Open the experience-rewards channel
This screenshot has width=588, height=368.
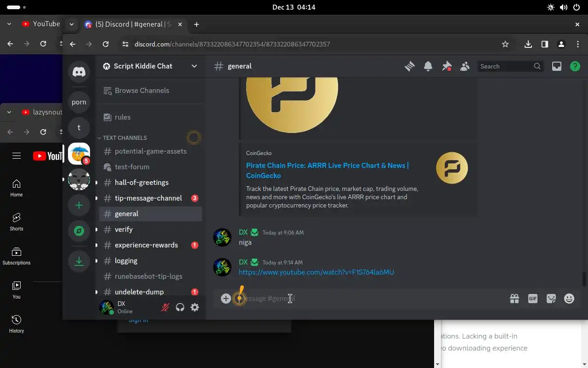(151, 245)
